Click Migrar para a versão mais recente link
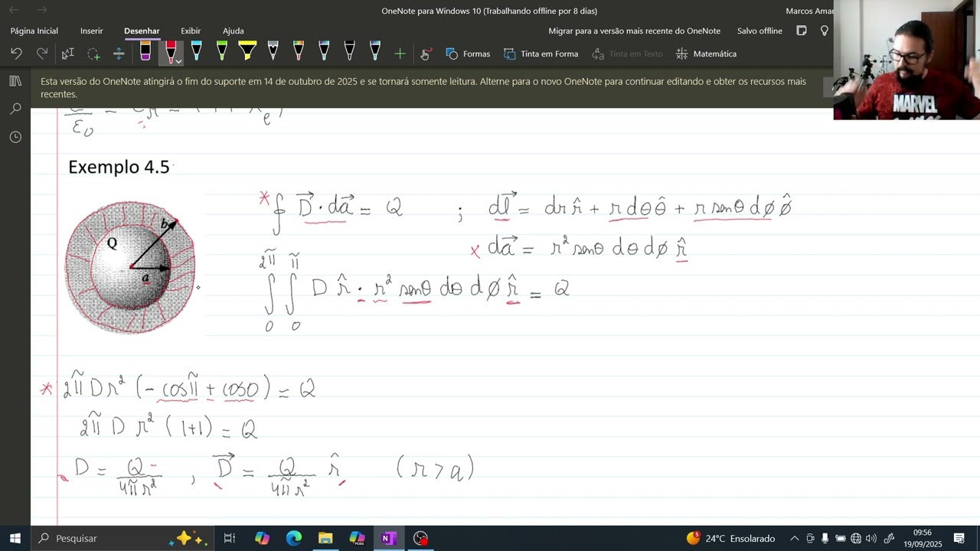The width and height of the screenshot is (980, 551). point(635,31)
